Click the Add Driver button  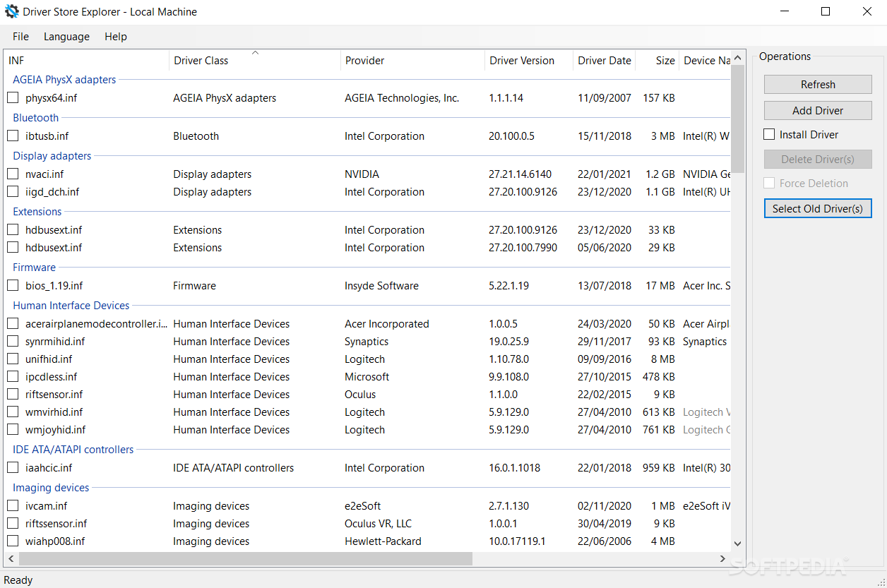[x=818, y=111]
